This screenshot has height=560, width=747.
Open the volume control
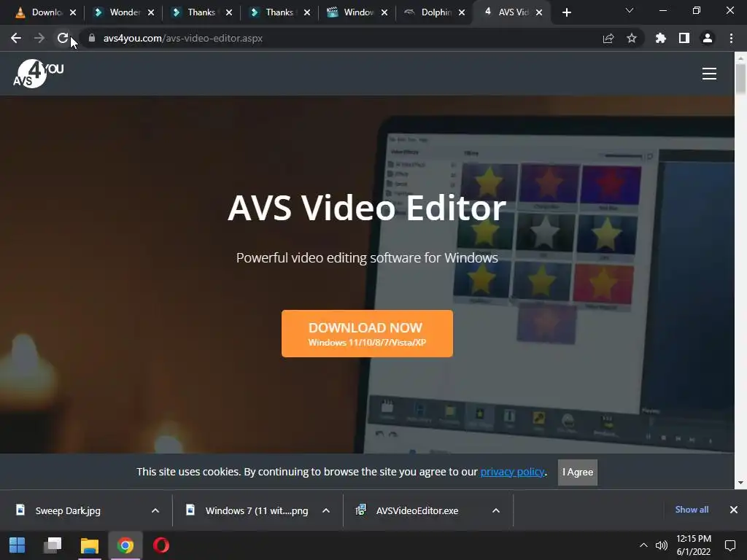(661, 545)
